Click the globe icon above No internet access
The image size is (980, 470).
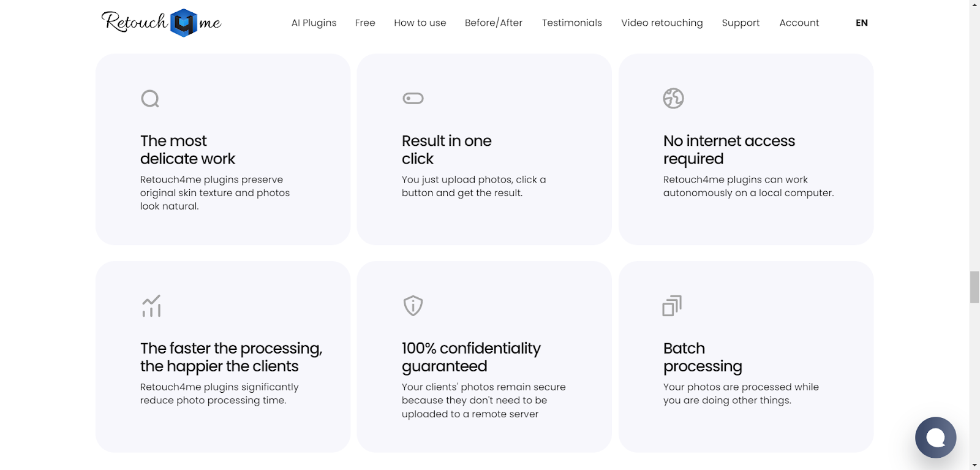673,98
